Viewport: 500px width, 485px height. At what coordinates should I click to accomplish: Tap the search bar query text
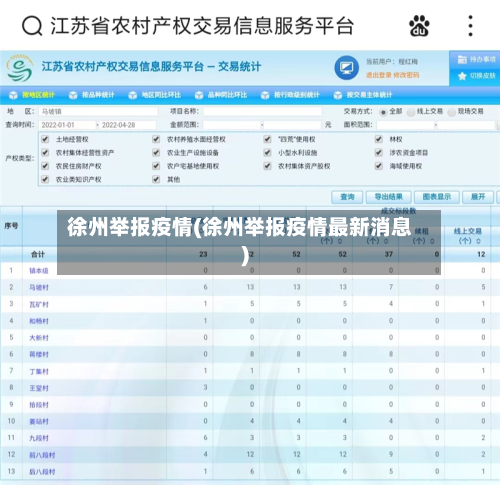tap(202, 26)
